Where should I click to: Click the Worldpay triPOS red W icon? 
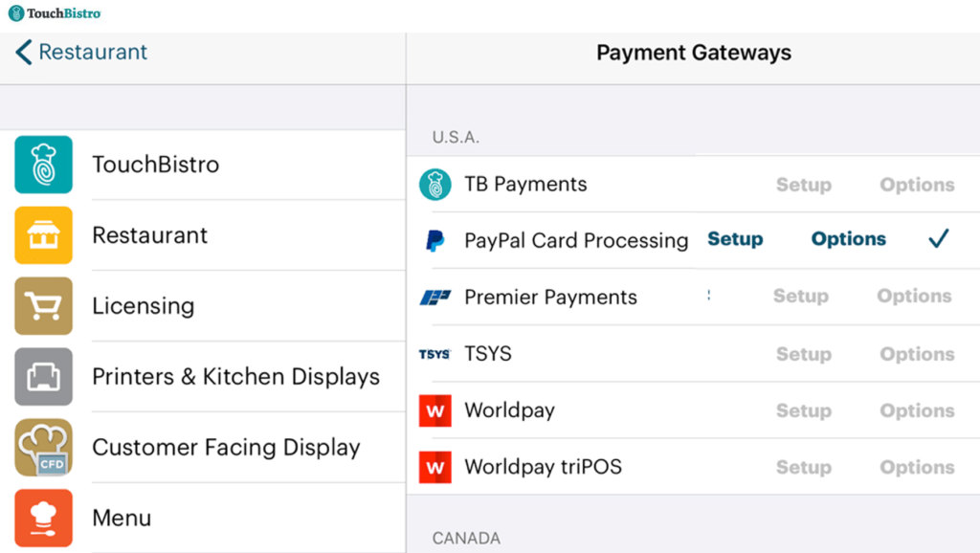(435, 467)
